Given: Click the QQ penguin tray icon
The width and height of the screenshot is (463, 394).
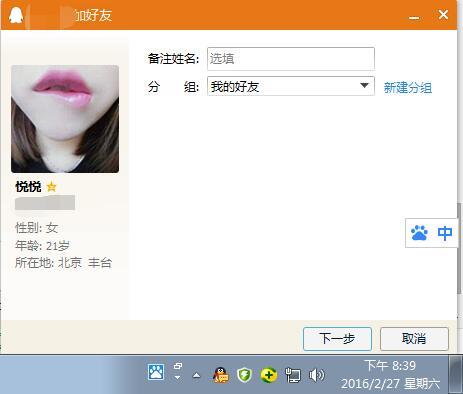Looking at the screenshot, I should [220, 375].
